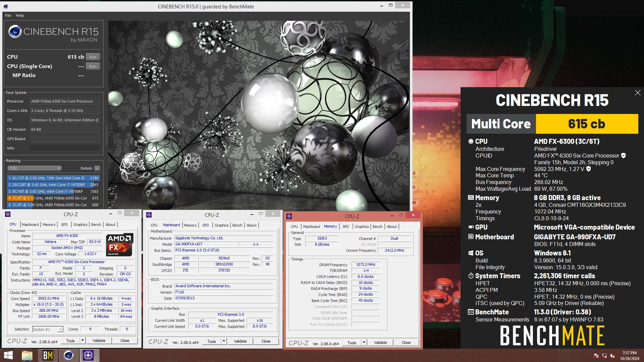
Task: Open Graphics tab in middle CPU-Z
Action: tap(221, 225)
